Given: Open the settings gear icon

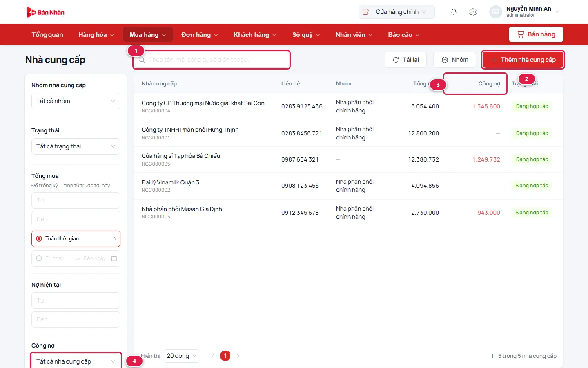Looking at the screenshot, I should [x=473, y=12].
